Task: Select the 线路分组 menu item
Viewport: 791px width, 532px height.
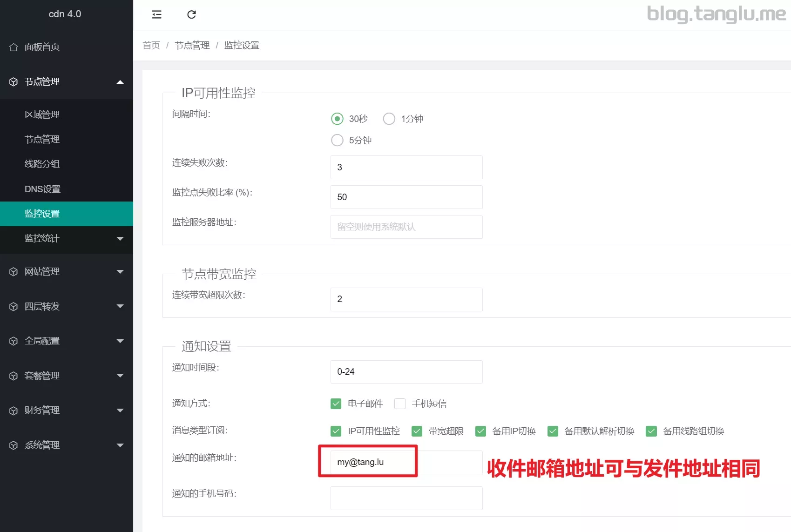Action: (41, 164)
